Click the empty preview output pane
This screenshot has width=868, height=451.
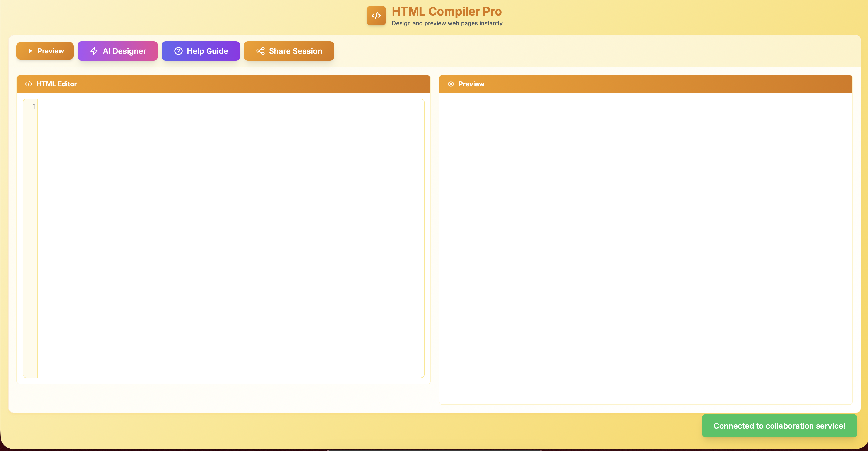point(646,248)
